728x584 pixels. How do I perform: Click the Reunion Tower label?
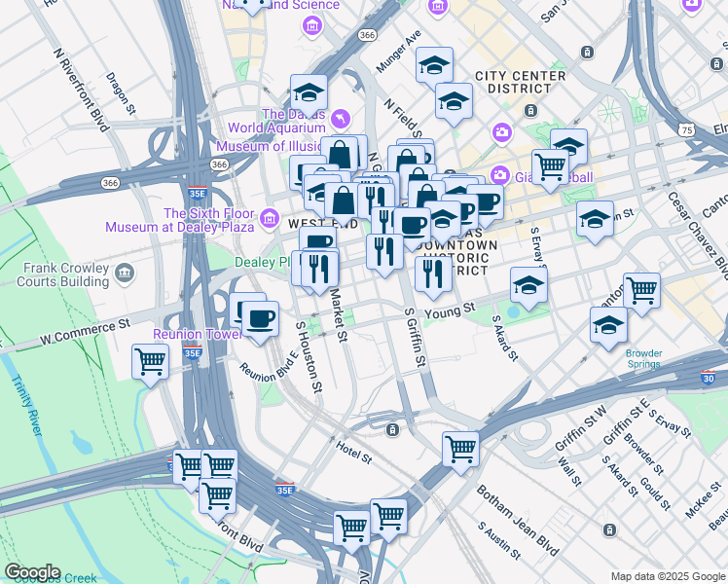tap(199, 334)
